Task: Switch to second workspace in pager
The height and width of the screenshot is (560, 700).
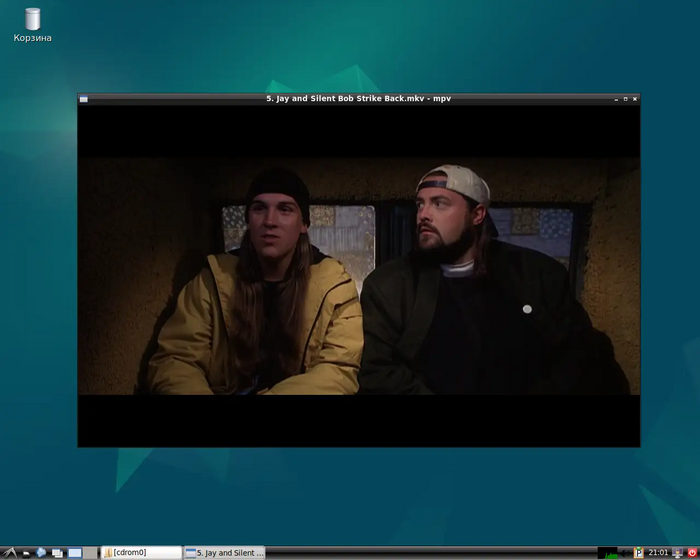Action: coord(90,553)
